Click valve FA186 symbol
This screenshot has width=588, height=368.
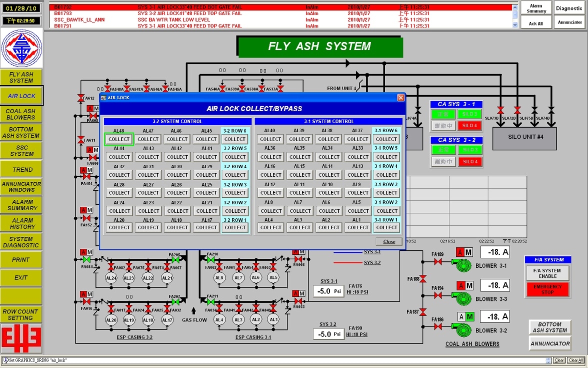[x=437, y=326]
